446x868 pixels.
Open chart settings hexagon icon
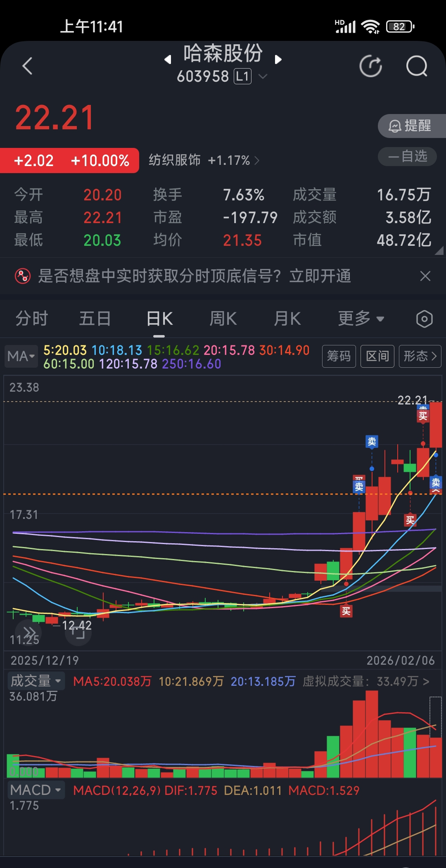(x=424, y=319)
